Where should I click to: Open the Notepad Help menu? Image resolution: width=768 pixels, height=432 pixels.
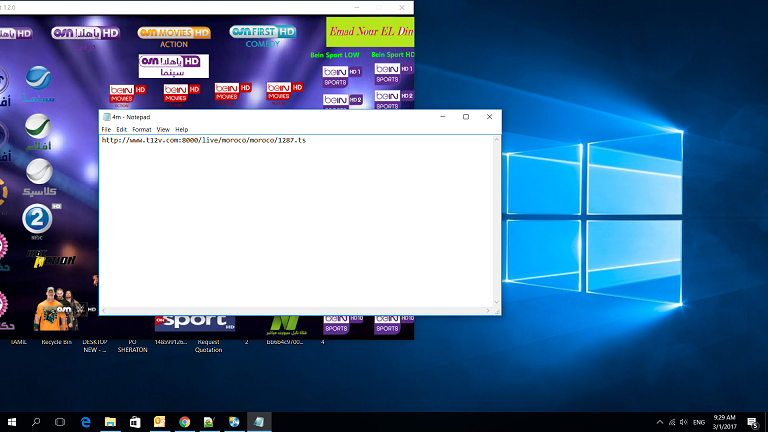[x=181, y=129]
